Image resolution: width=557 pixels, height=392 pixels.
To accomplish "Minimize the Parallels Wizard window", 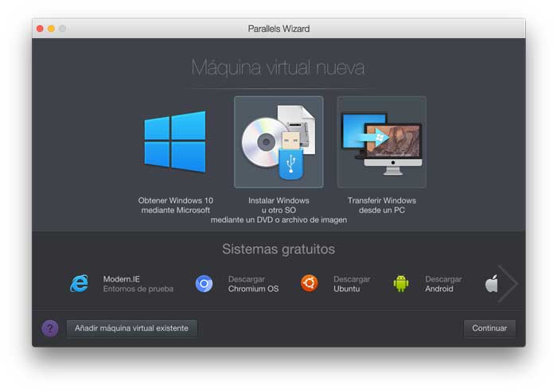I will point(51,29).
